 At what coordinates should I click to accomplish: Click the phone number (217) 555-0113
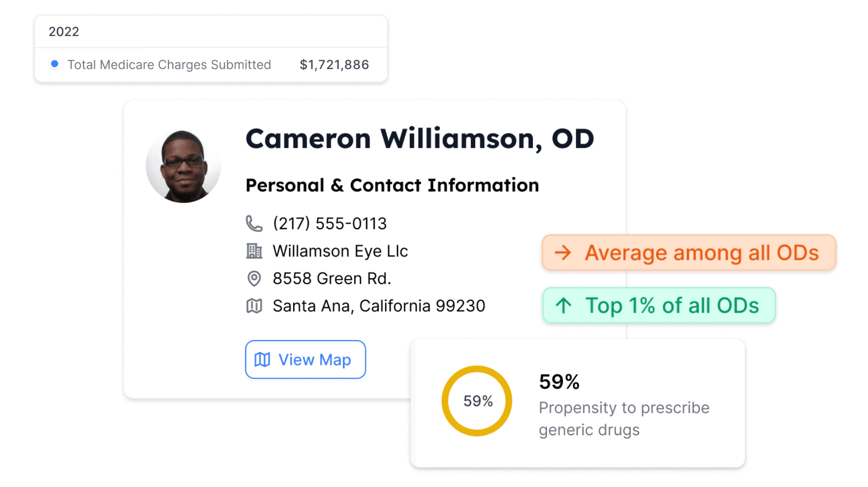[x=329, y=224]
